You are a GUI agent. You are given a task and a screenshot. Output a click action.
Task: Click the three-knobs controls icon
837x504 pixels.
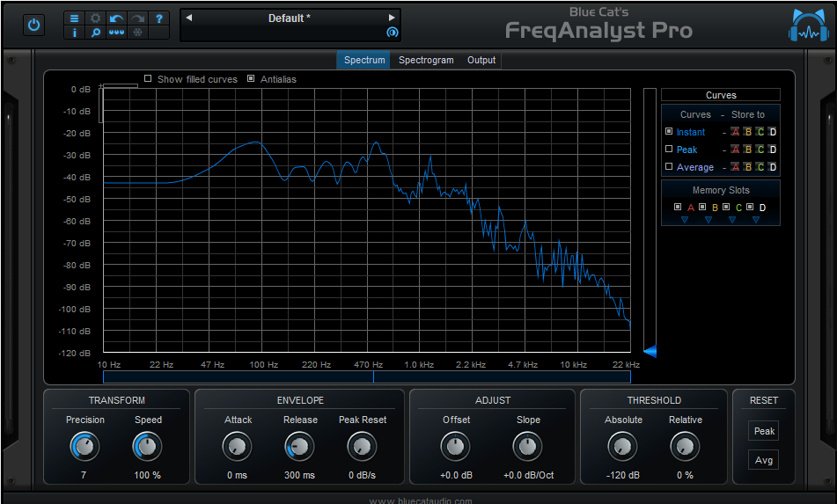point(116,33)
